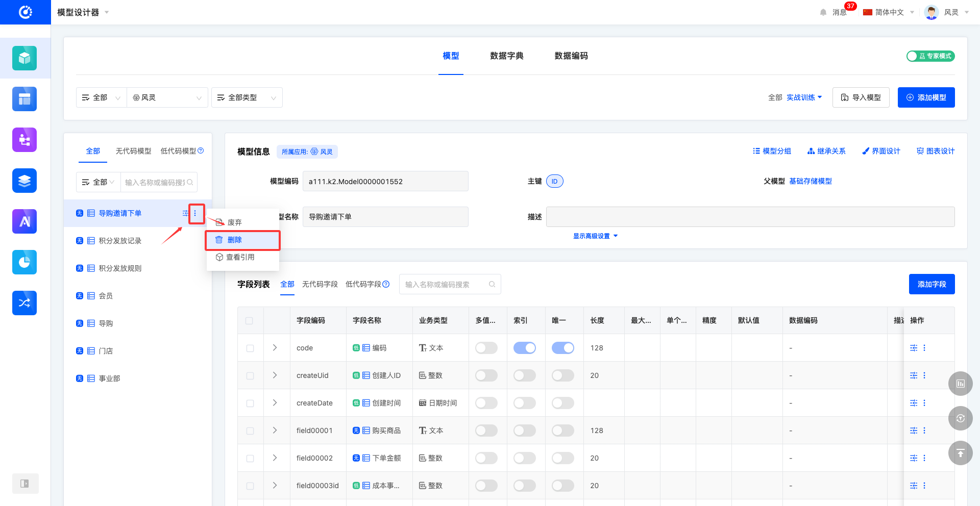Open the 界面设计 link
Viewport: 980px width, 506px height.
coord(881,151)
